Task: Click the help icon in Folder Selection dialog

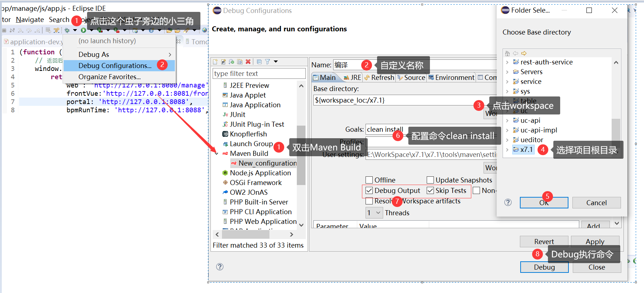Action: click(508, 202)
